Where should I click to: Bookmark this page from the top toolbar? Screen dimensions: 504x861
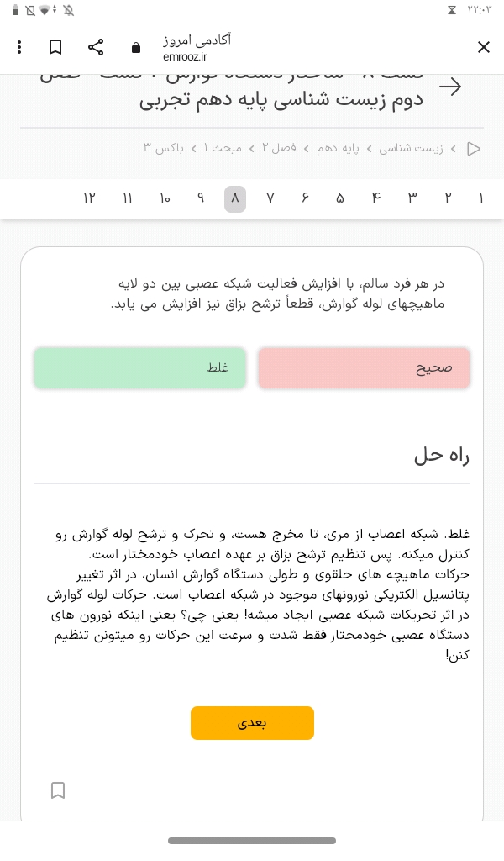(55, 47)
